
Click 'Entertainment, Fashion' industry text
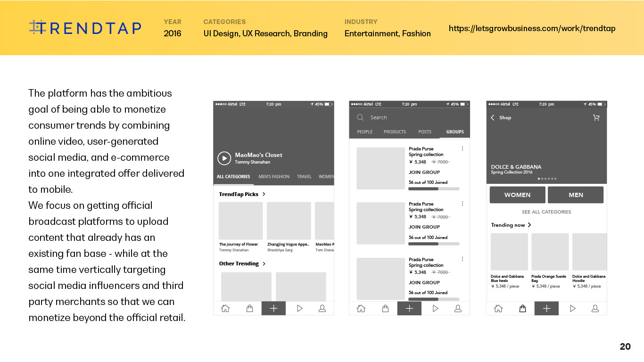point(388,33)
